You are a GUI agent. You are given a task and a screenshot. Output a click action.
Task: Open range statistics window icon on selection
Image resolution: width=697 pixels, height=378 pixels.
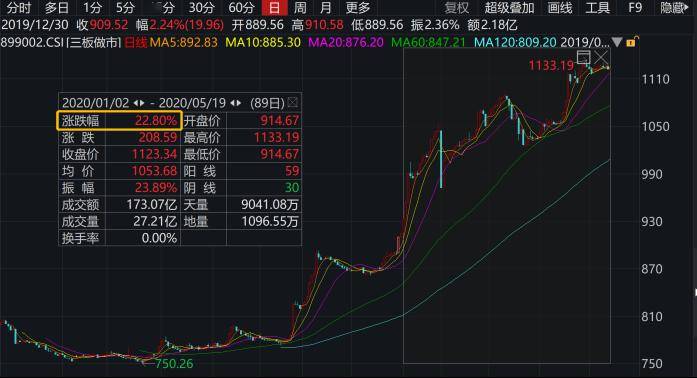pos(583,57)
